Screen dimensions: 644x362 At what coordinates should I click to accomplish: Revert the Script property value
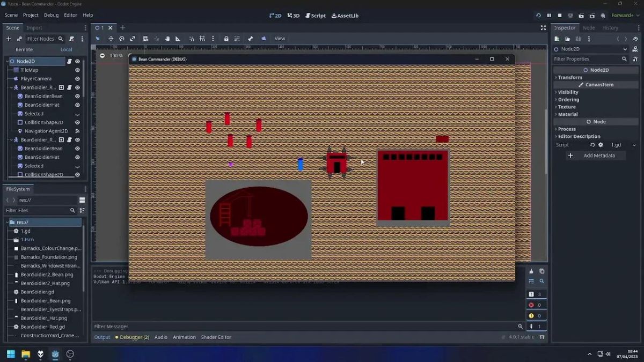592,145
